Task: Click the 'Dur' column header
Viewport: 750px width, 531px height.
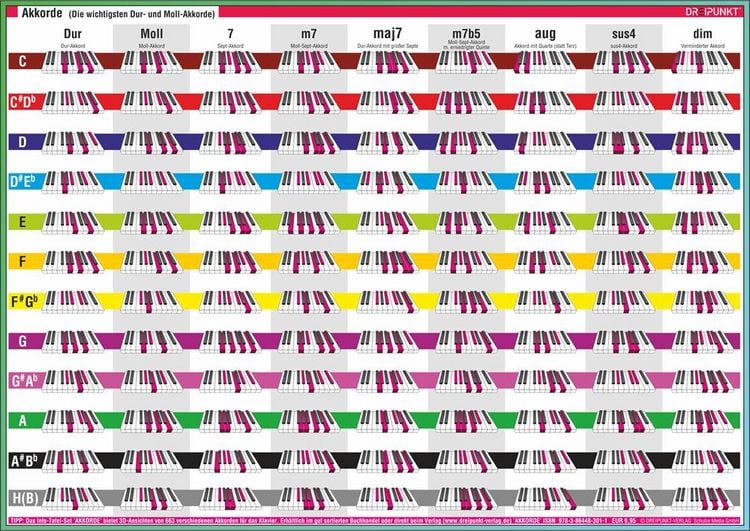Action: (73, 33)
